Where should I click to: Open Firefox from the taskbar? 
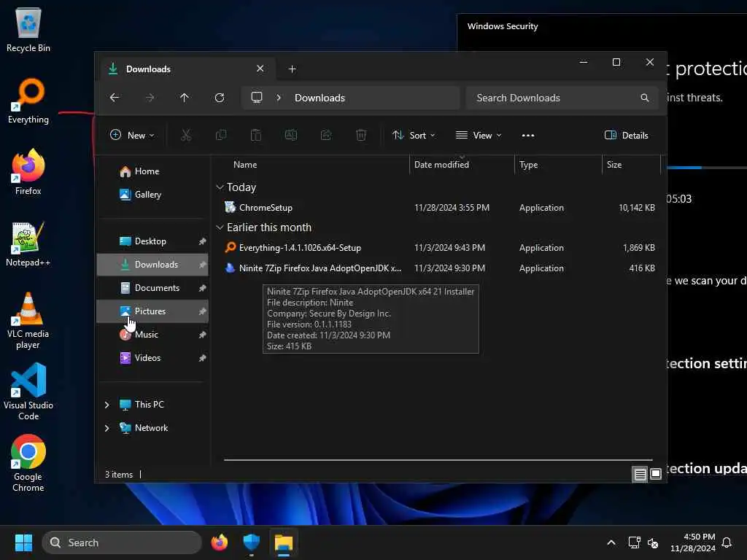(x=219, y=542)
